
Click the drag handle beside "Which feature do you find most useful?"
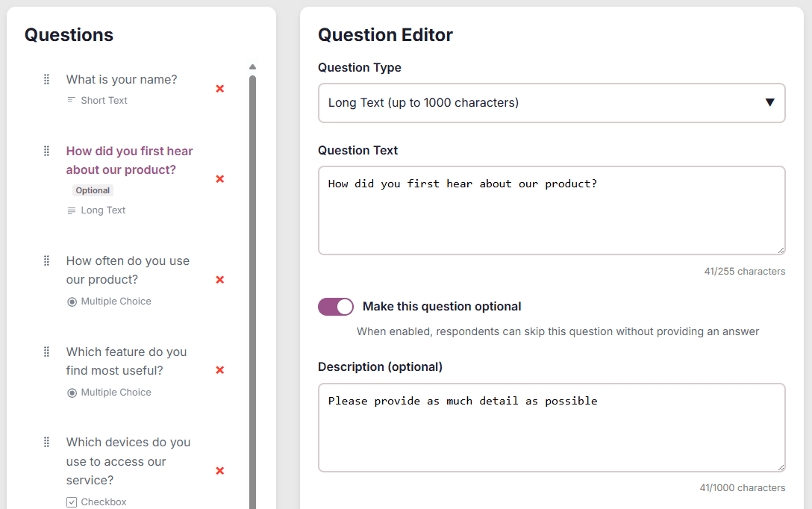46,352
